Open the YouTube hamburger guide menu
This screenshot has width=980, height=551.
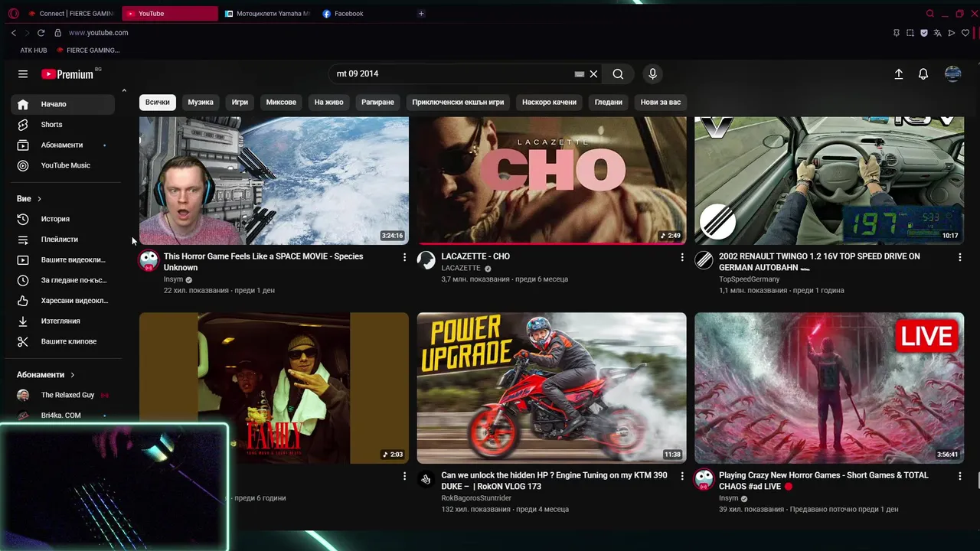click(x=23, y=74)
